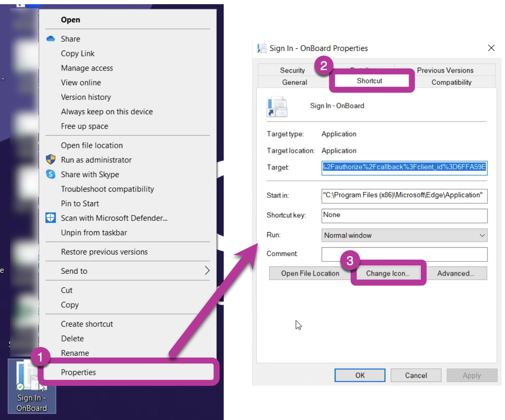Select Open file location in context menu
Image resolution: width=505 pixels, height=420 pixels.
tap(92, 145)
